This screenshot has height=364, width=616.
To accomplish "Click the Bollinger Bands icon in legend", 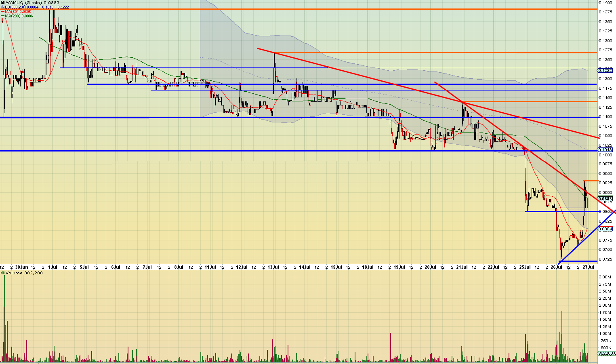I will click(2, 7).
